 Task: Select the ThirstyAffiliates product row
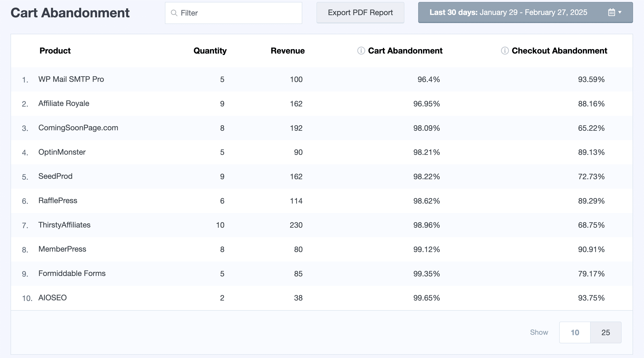[x=64, y=225]
